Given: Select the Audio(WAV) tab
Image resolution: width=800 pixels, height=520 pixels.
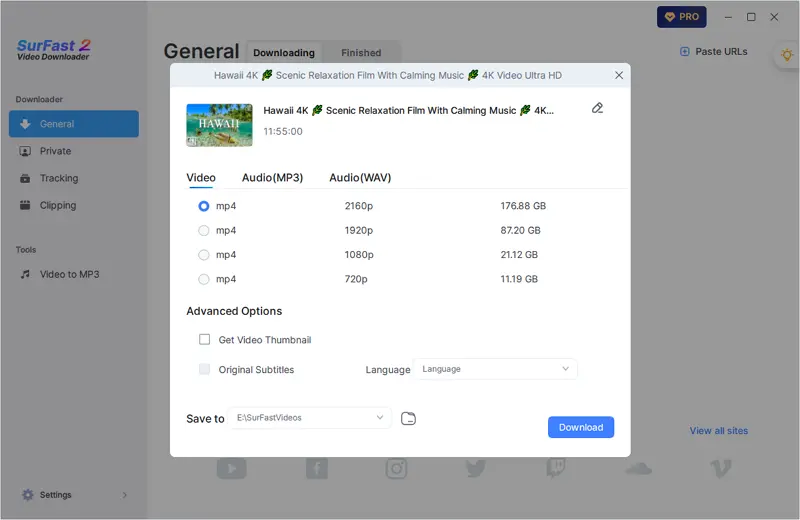Looking at the screenshot, I should tap(360, 178).
